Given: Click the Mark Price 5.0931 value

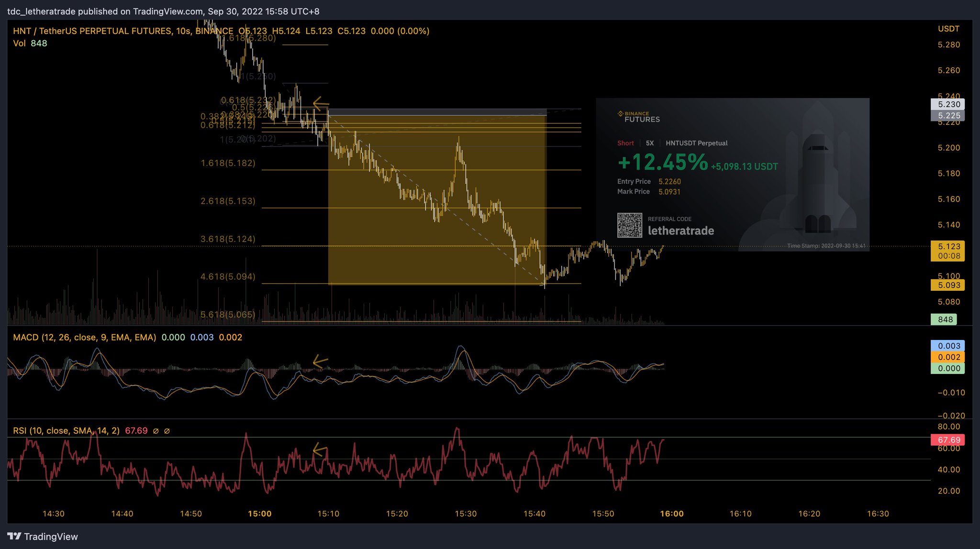Looking at the screenshot, I should coord(669,192).
